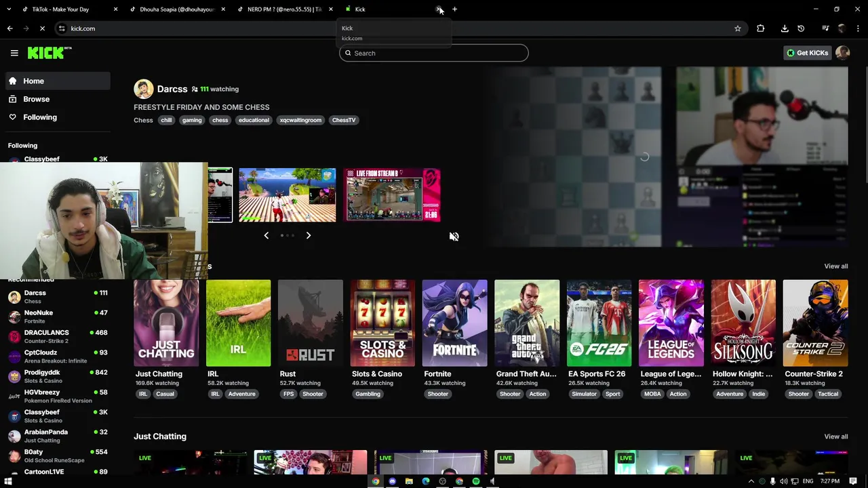Open Chrome downloads icon
Viewport: 868px width, 488px height.
pyautogui.click(x=785, y=28)
